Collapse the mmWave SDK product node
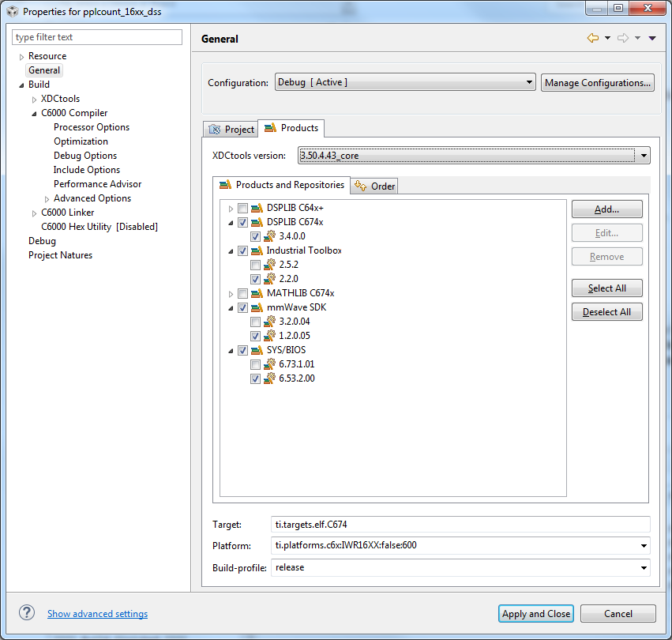672x640 pixels. coord(231,308)
